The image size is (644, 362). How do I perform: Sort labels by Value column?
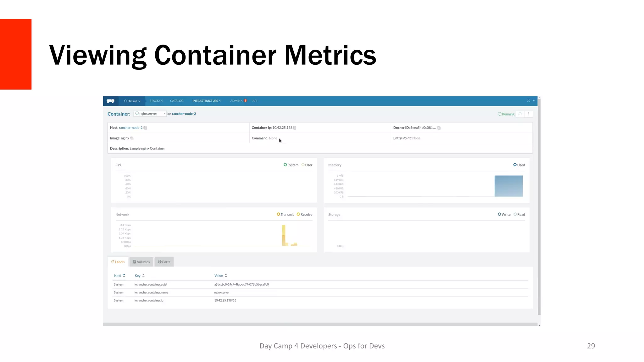coord(221,276)
